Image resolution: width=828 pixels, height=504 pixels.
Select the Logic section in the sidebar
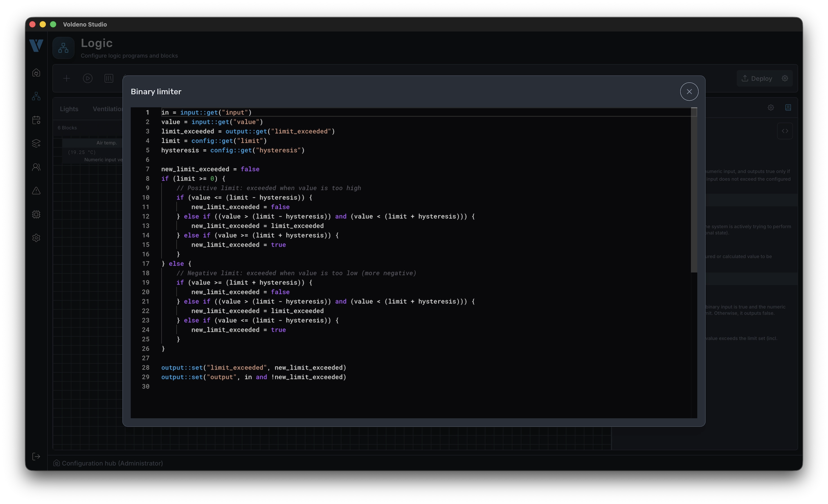[36, 96]
